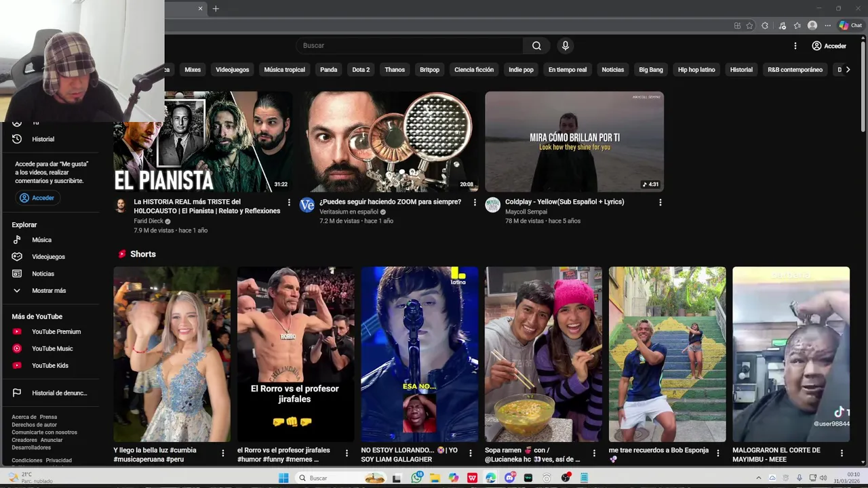Open Edge media control music icon
This screenshot has height=488, width=868.
pos(782,26)
